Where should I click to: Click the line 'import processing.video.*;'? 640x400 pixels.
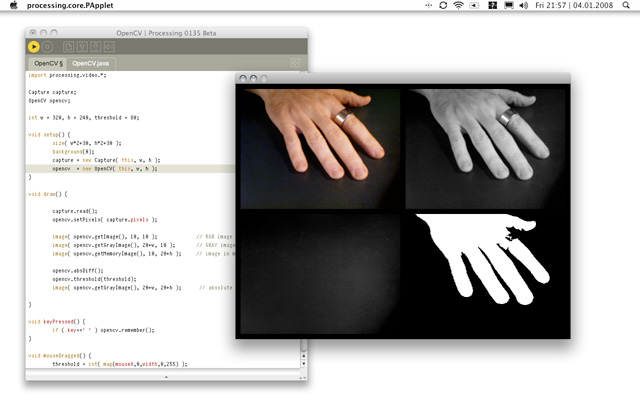click(67, 75)
